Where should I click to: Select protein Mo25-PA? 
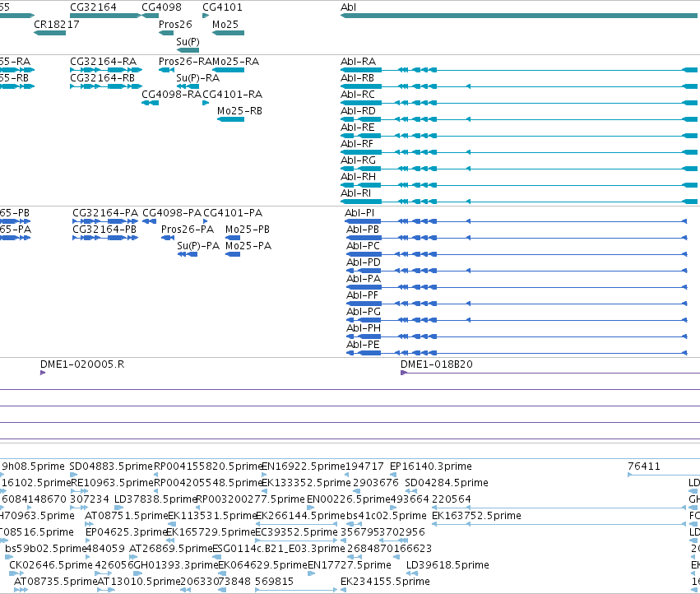pos(233,254)
